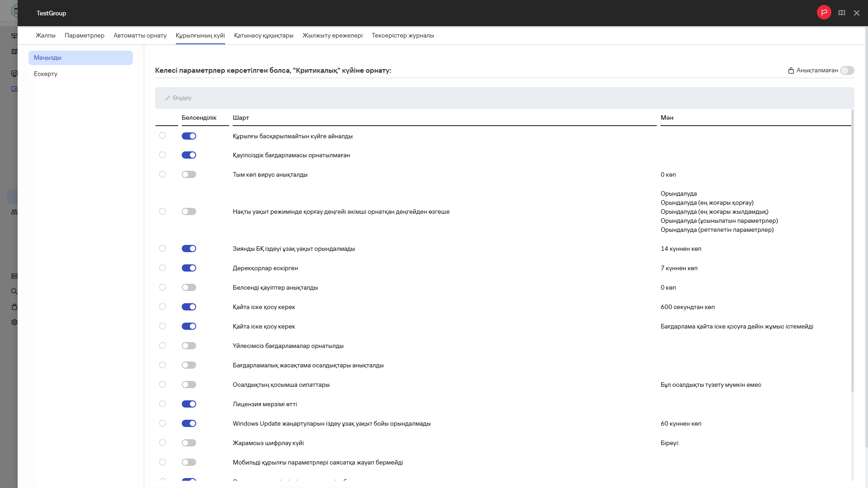Select Ескерту in left sidebar
This screenshot has height=488, width=868.
[x=46, y=74]
